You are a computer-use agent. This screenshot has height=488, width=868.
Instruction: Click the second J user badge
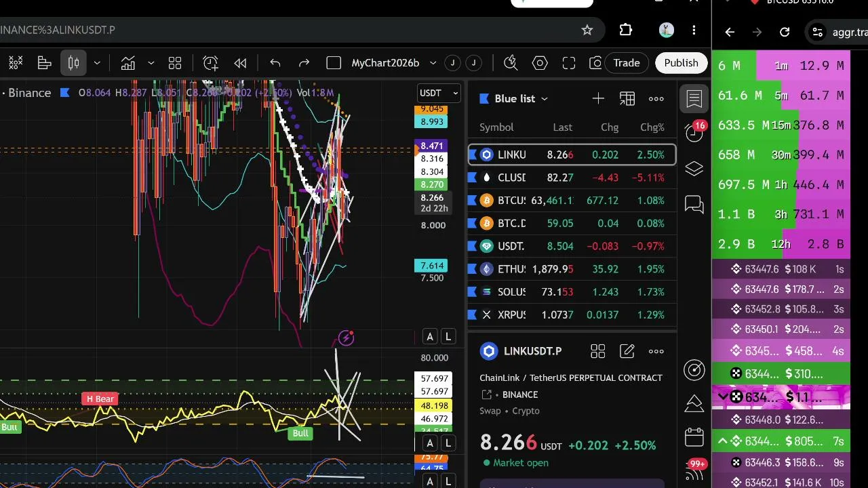[x=473, y=63]
